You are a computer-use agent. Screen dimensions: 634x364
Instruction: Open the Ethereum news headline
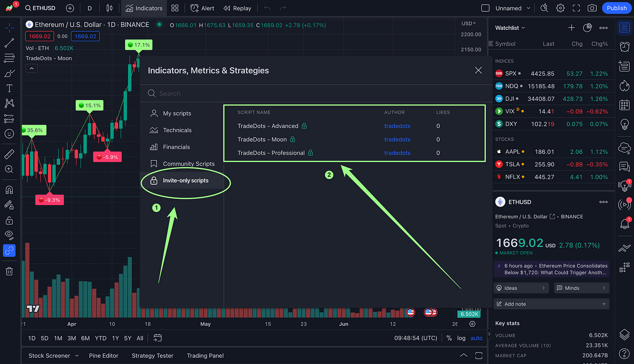552,269
